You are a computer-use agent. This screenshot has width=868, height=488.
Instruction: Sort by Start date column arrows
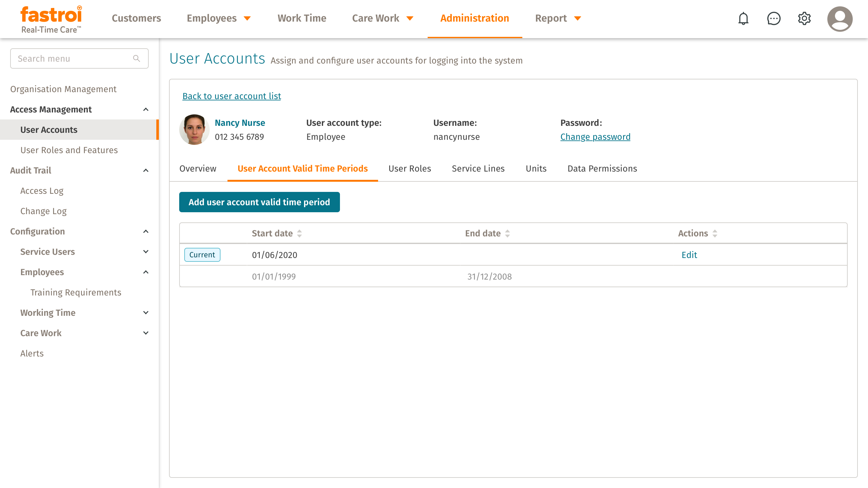(299, 234)
